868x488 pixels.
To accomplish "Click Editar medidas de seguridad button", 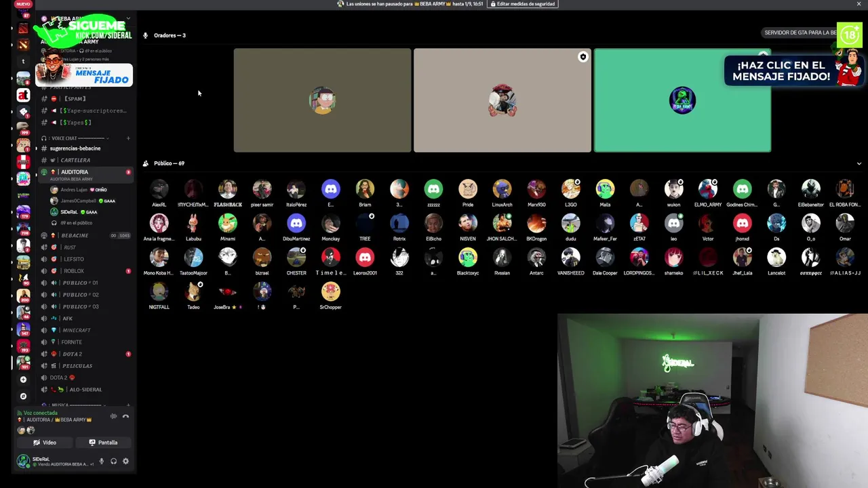I will pyautogui.click(x=522, y=4).
